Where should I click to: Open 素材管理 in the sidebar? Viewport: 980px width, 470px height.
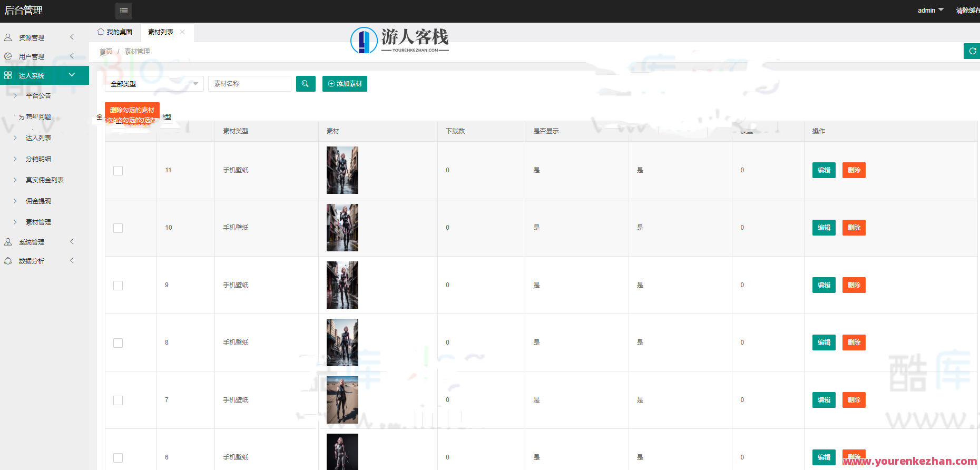pyautogui.click(x=38, y=222)
